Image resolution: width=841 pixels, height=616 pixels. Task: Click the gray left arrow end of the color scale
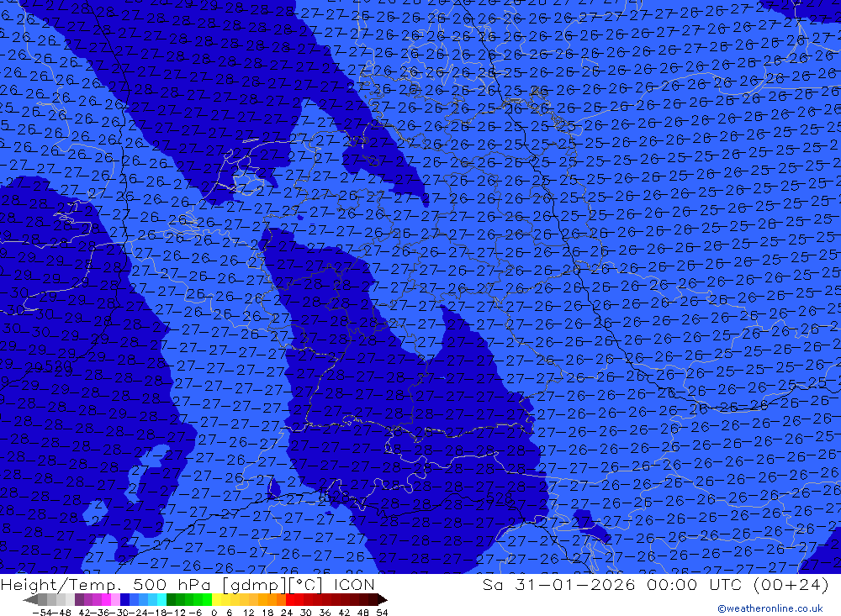(x=30, y=599)
